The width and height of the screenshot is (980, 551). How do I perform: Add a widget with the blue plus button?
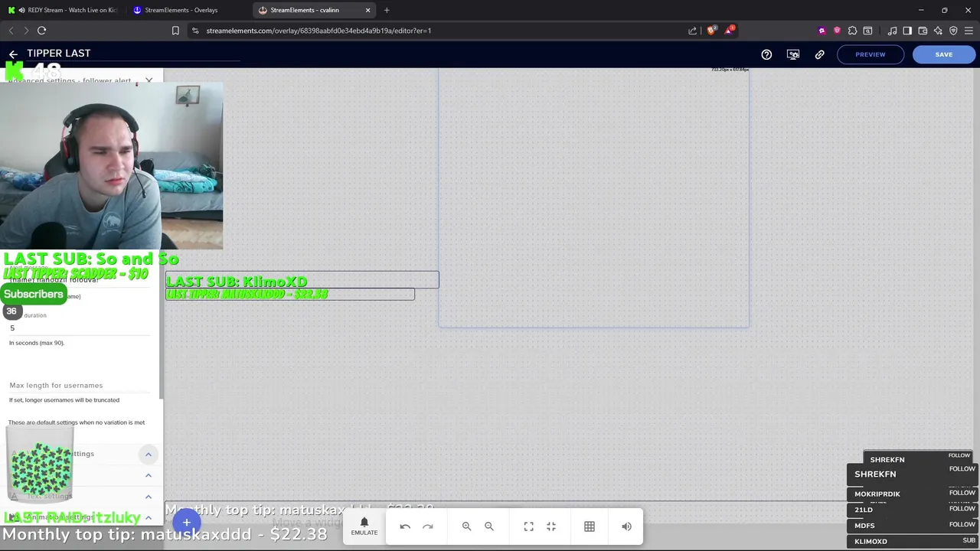click(x=186, y=523)
